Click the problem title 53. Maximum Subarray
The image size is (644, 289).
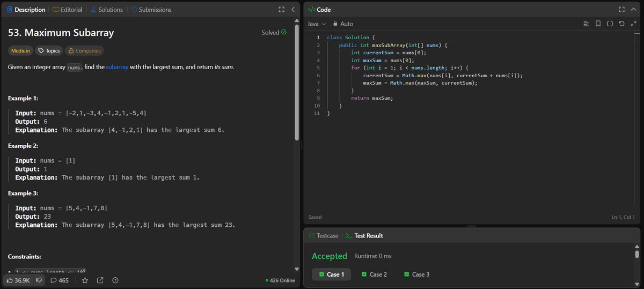[x=61, y=33]
